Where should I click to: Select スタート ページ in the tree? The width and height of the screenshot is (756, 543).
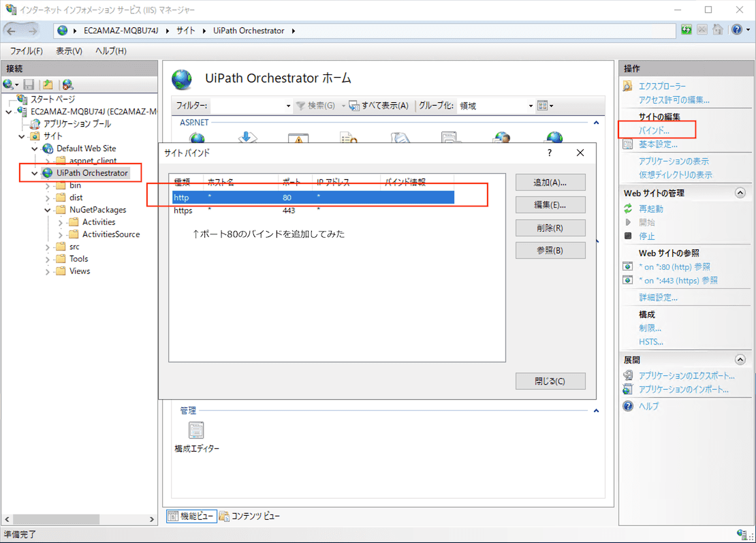tap(52, 99)
